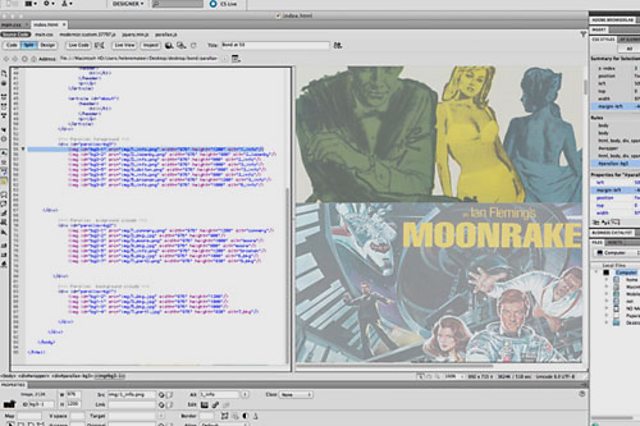
Task: Click the check browser compatibility icon
Action: 99,45
